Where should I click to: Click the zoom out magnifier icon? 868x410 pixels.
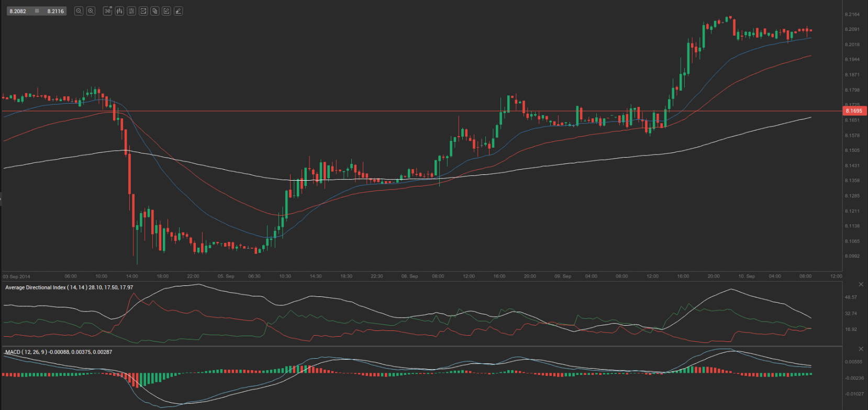point(79,11)
